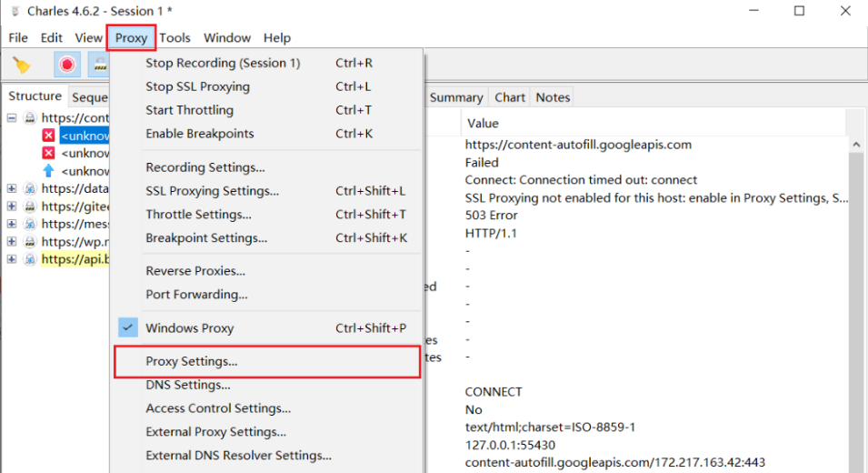Open Recording Settings...
The image size is (868, 473).
tap(266, 167)
